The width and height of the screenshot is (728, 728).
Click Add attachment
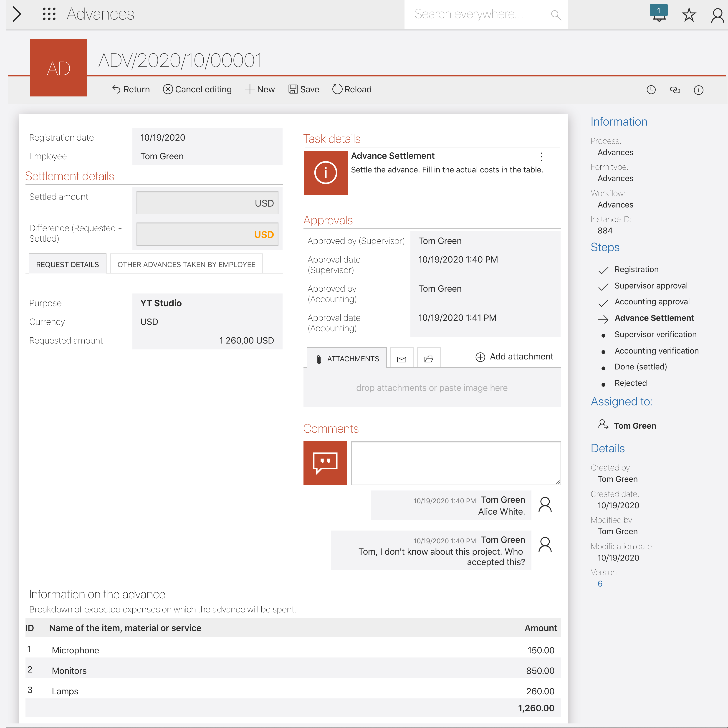(514, 356)
